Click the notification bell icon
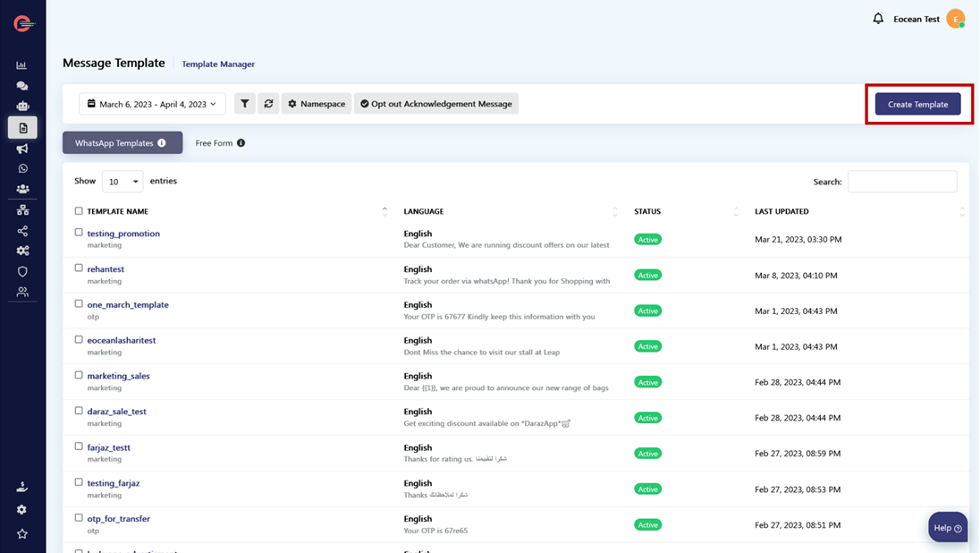 coord(878,19)
